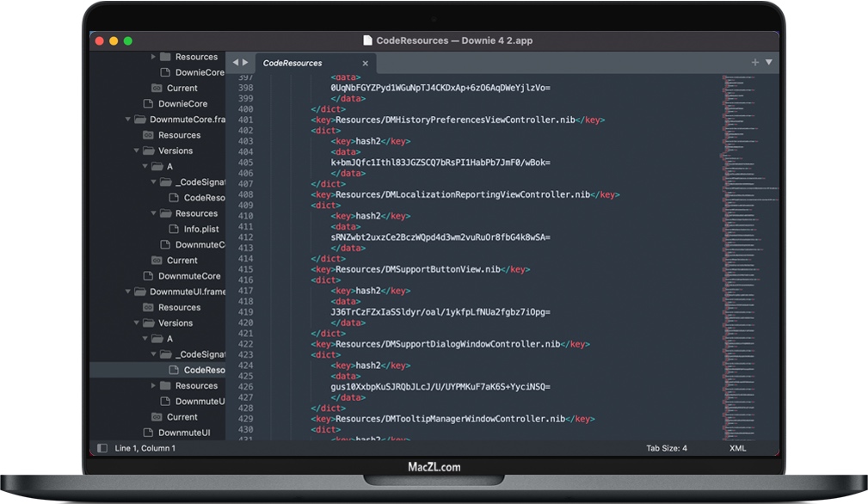Image resolution: width=868 pixels, height=504 pixels.
Task: Switch to the CodeResources tab
Action: pyautogui.click(x=292, y=63)
